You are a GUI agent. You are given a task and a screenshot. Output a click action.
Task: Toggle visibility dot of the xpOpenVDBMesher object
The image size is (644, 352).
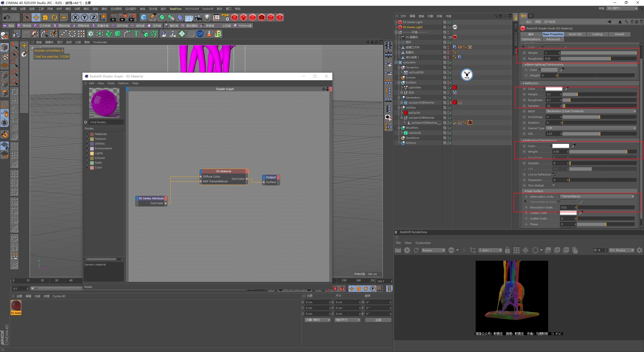tap(448, 102)
